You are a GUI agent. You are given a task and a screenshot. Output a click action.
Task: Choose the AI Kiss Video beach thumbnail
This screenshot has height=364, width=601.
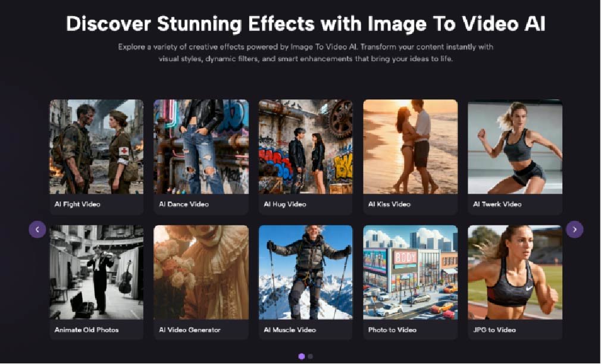coord(411,146)
